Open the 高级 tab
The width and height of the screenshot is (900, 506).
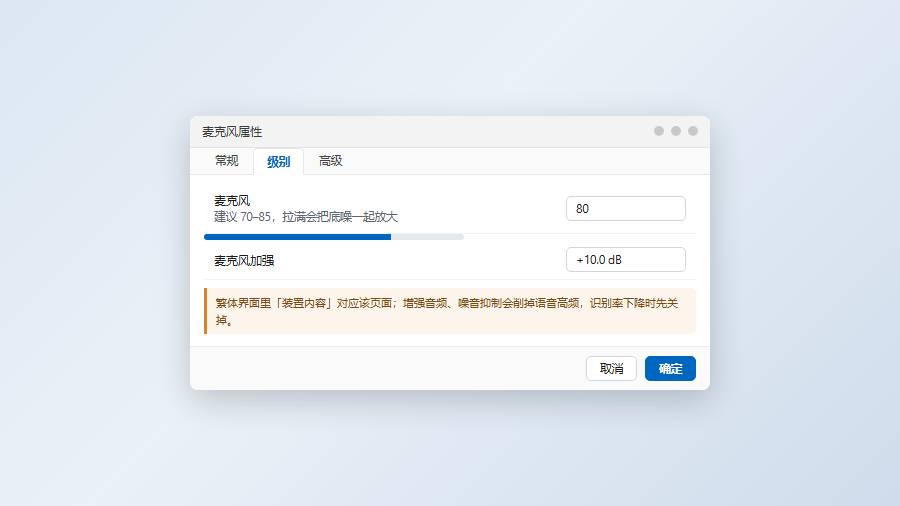pyautogui.click(x=330, y=161)
